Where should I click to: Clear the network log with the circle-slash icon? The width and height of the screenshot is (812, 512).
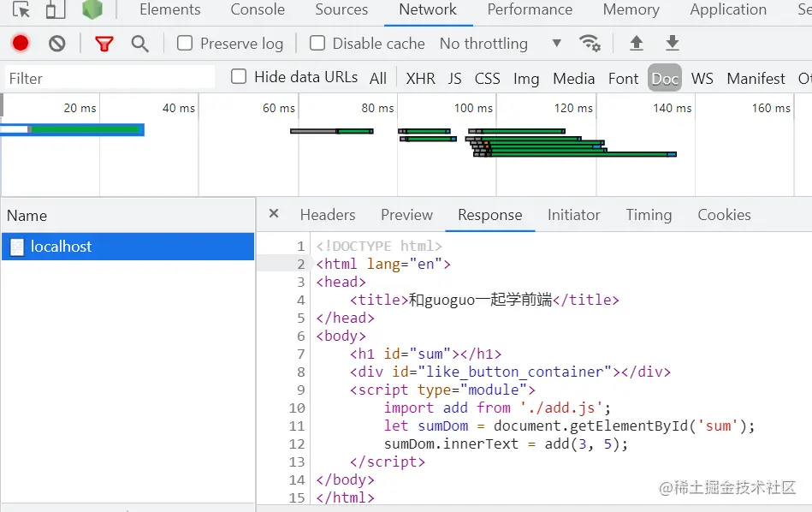click(57, 44)
